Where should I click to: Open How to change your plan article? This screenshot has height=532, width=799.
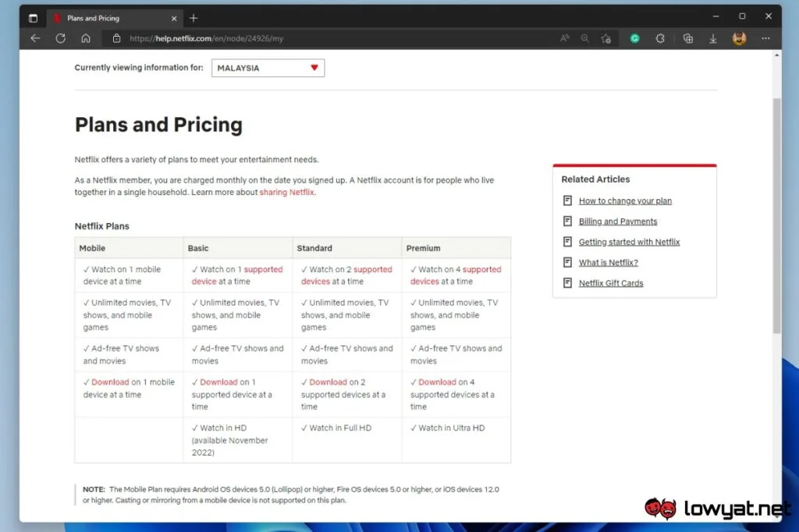(x=625, y=200)
